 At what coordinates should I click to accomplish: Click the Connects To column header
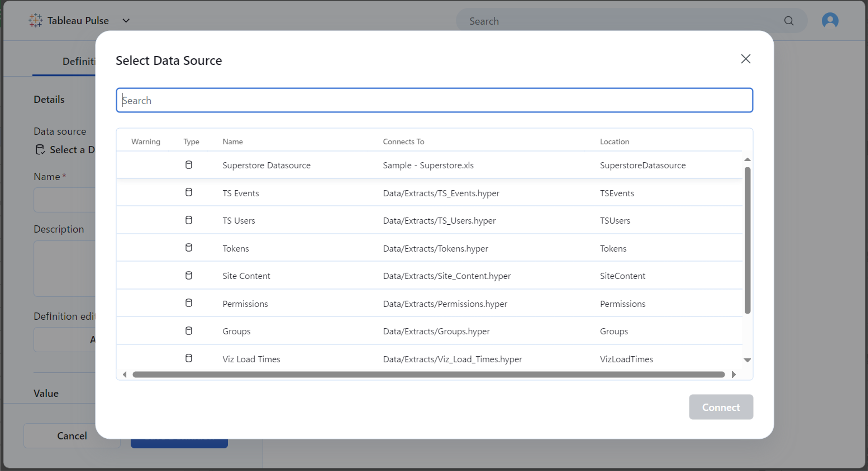click(x=403, y=142)
